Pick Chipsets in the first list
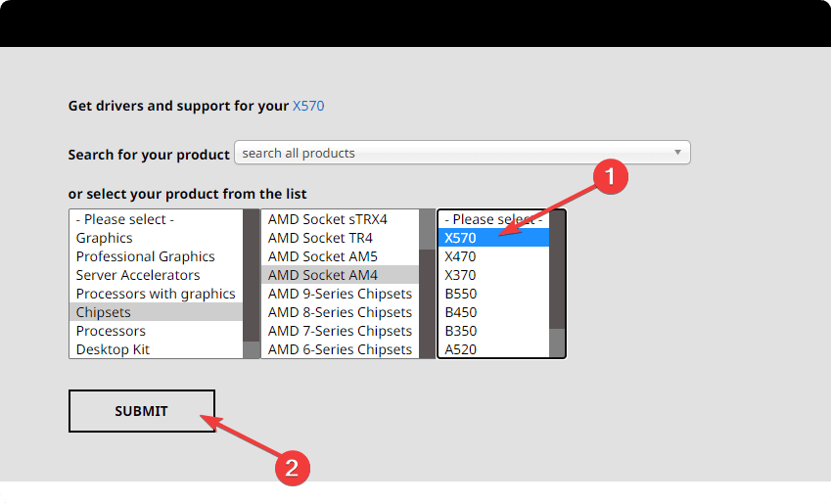The width and height of the screenshot is (831, 504). point(104,312)
